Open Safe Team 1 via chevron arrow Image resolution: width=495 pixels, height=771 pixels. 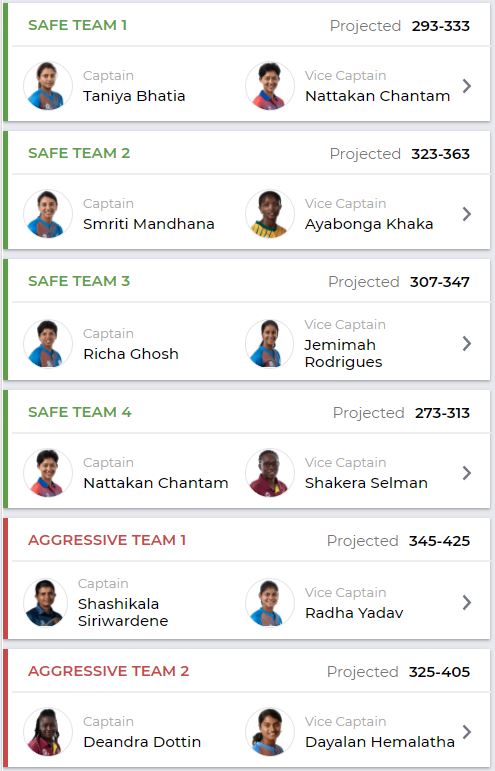click(x=466, y=86)
